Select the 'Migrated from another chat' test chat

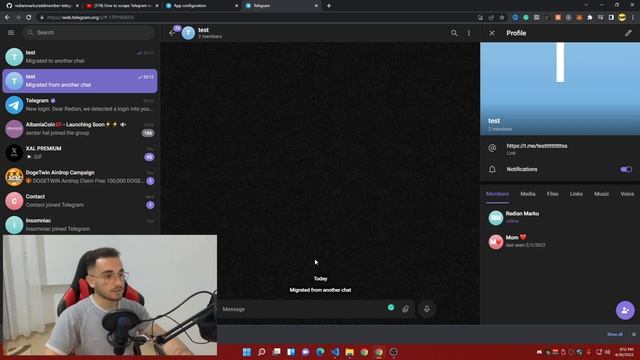(80, 81)
